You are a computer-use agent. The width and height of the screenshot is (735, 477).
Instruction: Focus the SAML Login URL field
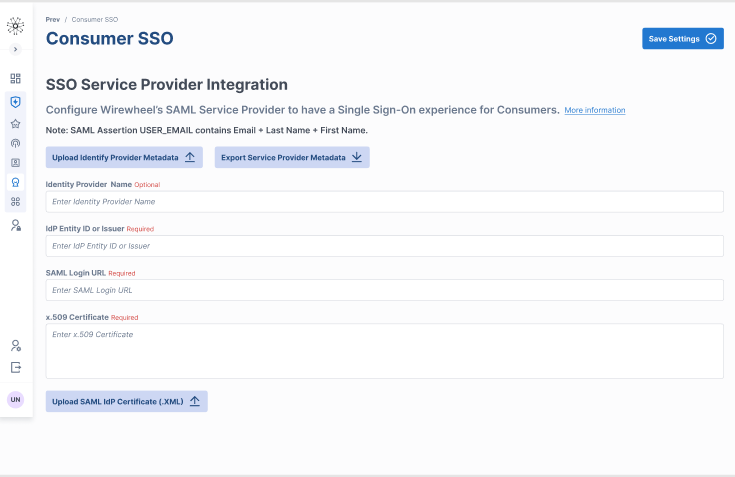coord(384,290)
